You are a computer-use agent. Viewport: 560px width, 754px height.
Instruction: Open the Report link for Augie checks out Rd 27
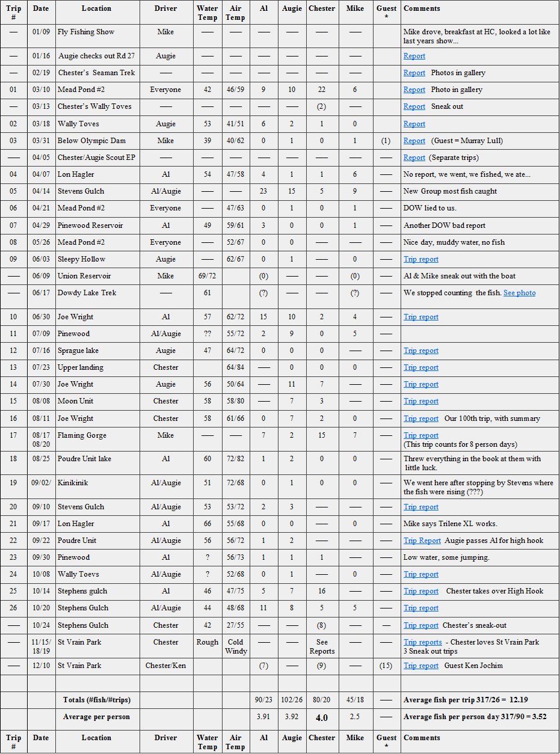pos(414,56)
